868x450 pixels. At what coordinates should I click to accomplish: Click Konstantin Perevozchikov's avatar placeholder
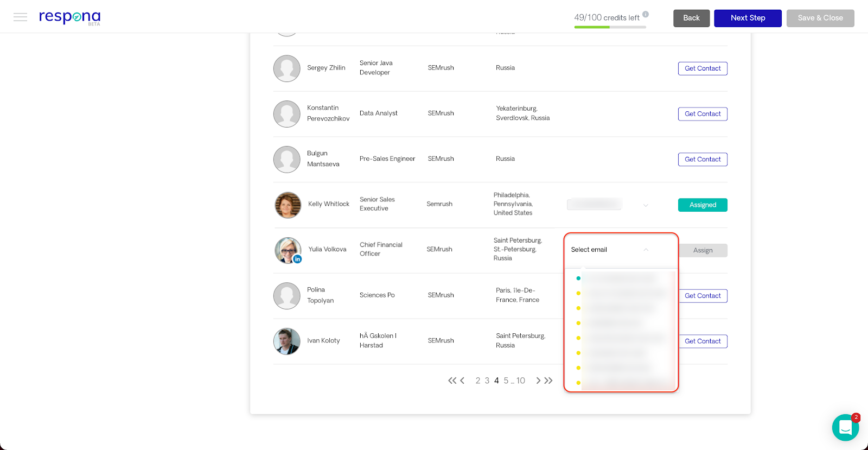coord(287,114)
